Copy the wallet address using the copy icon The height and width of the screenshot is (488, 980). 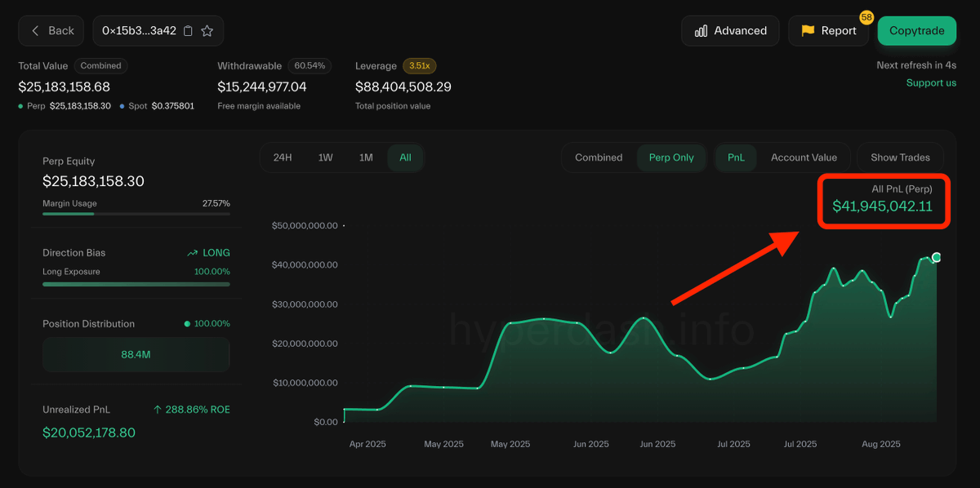click(188, 30)
